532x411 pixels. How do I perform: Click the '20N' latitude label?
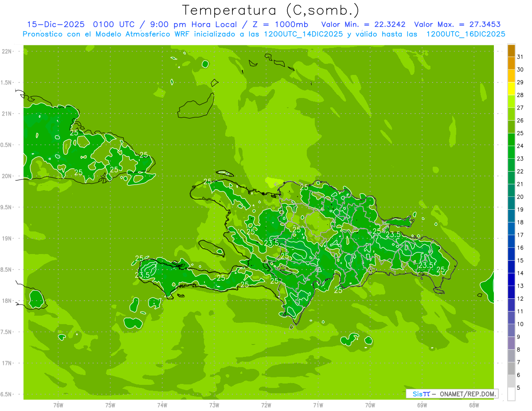click(6, 176)
